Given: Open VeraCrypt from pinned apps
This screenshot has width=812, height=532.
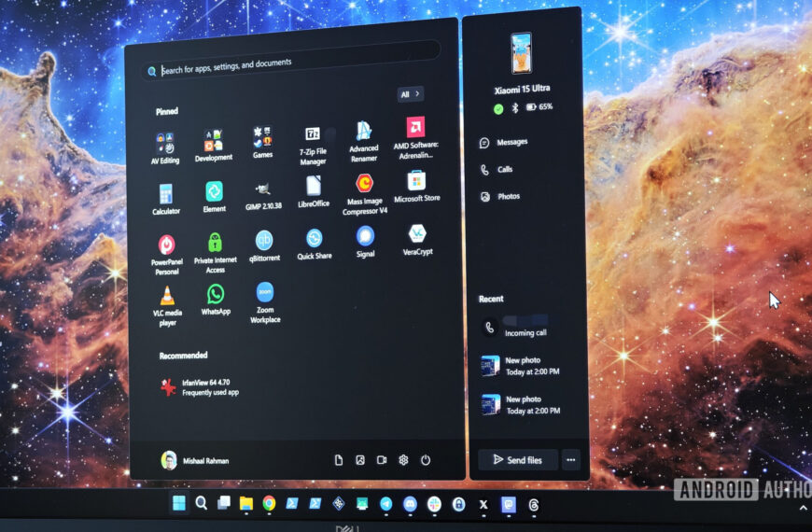Looking at the screenshot, I should click(x=417, y=240).
